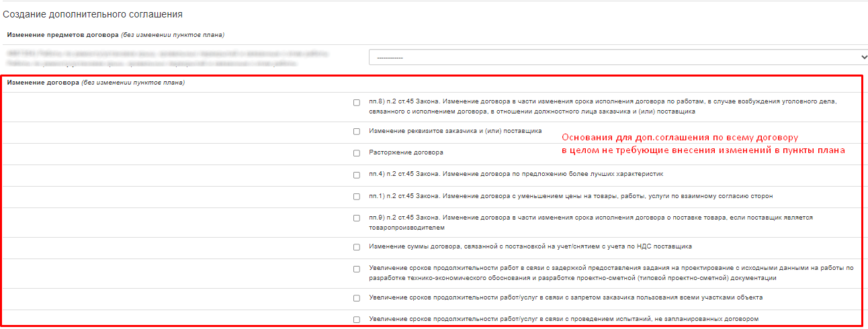This screenshot has width=868, height=329.
Task: Check the box about проведением испытаний, не запланированных договором
Action: pos(357,319)
